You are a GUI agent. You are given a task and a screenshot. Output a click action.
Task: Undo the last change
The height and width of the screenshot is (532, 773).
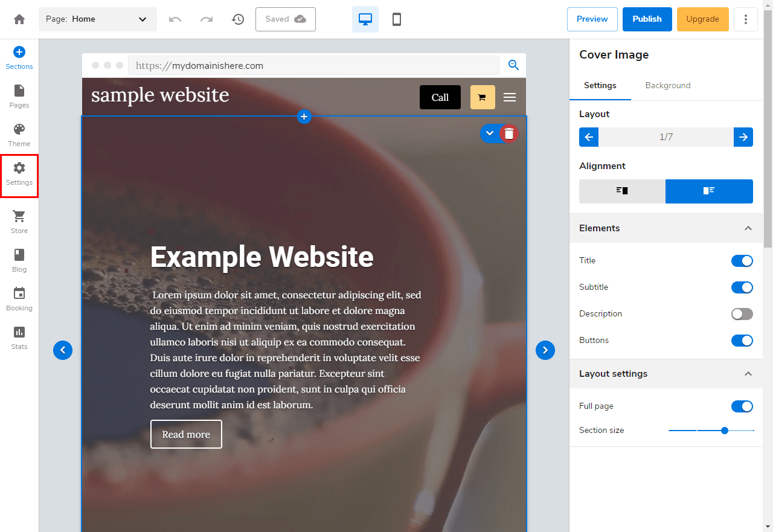[x=175, y=19]
